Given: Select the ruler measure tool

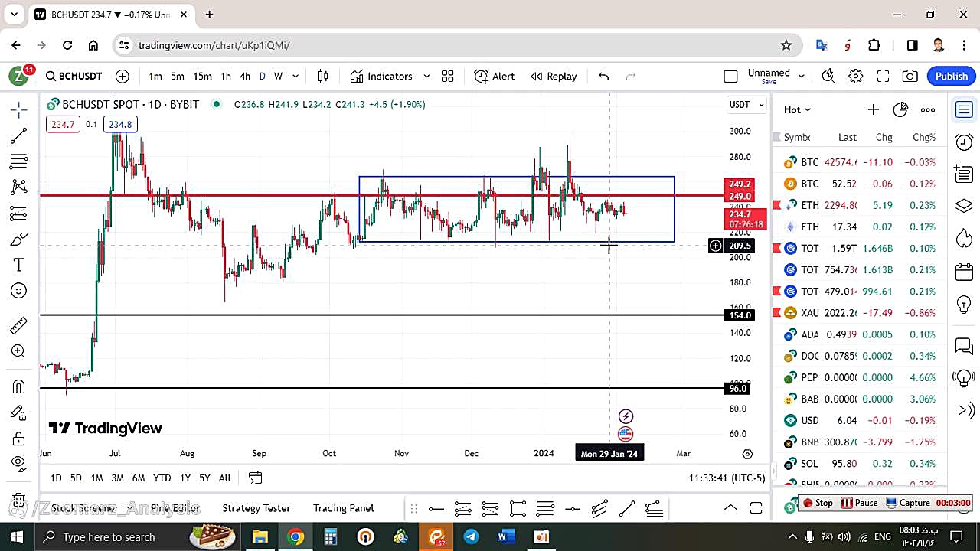Looking at the screenshot, I should 19,326.
